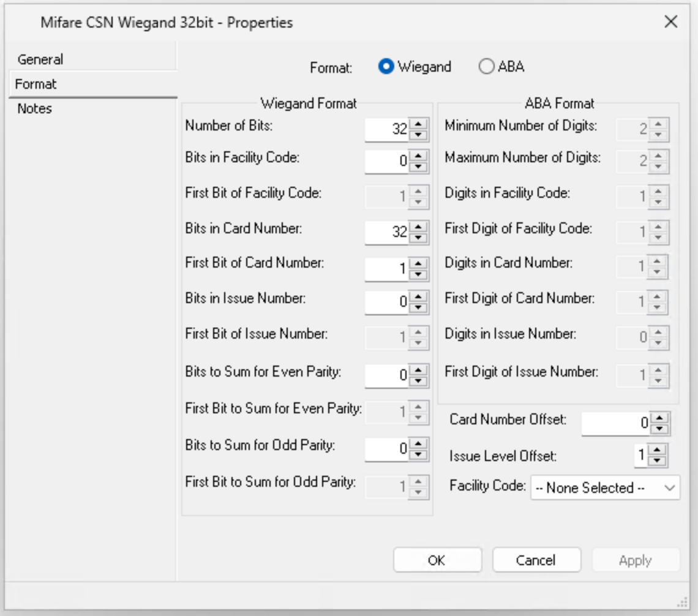This screenshot has height=616, width=698.
Task: Click the OK button
Action: point(437,560)
